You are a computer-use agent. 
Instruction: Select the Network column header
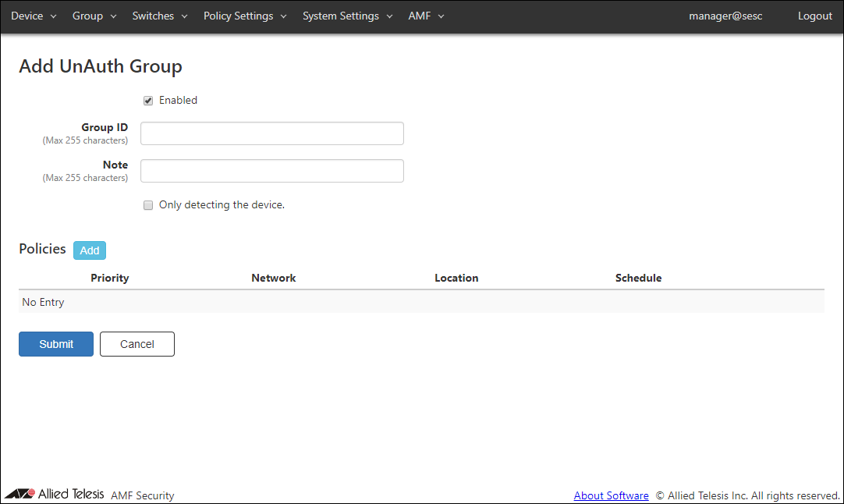(x=273, y=278)
